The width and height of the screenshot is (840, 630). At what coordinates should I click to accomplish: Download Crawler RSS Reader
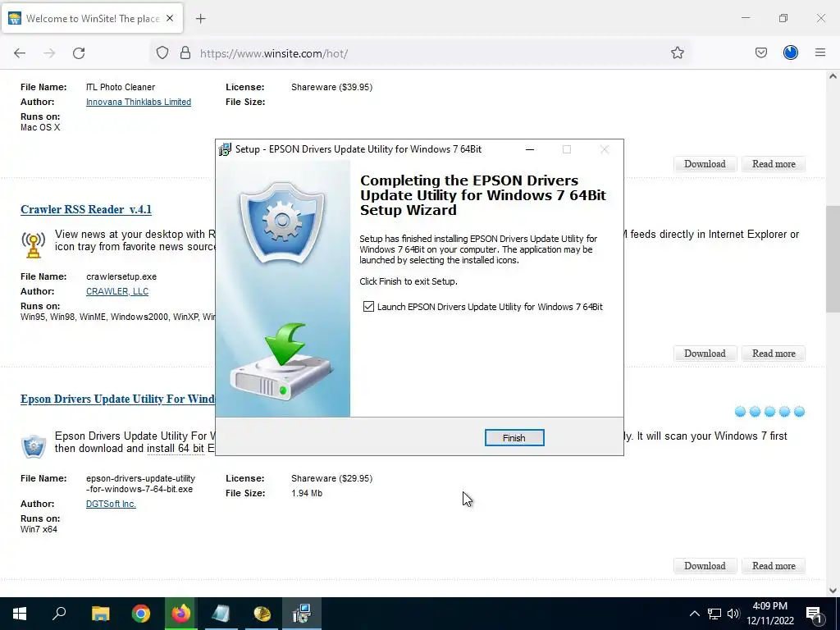click(x=705, y=354)
